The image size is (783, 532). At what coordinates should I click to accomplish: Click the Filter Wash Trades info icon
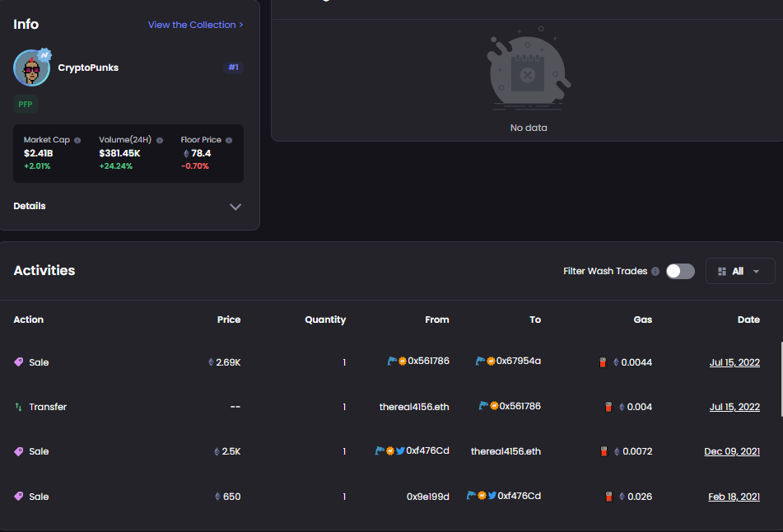click(x=655, y=271)
